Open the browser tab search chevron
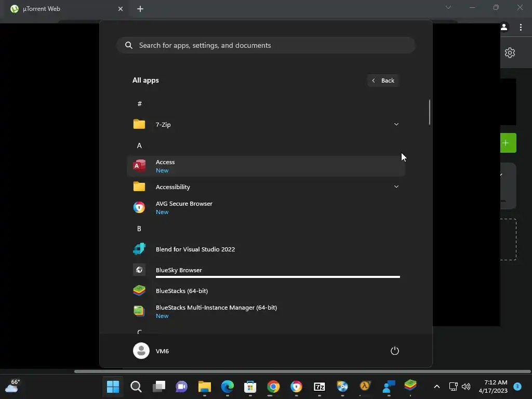 point(448,7)
